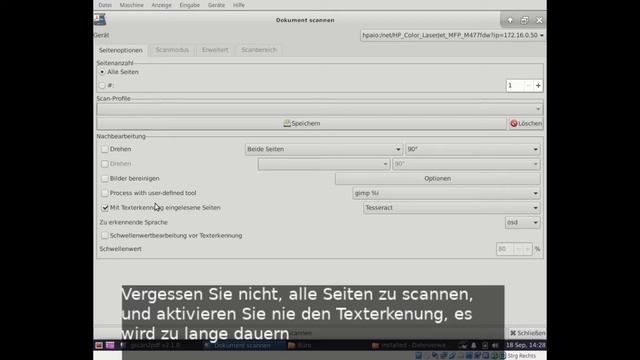Click the Speichern button
Screen dimensions: 640x360
click(x=302, y=123)
